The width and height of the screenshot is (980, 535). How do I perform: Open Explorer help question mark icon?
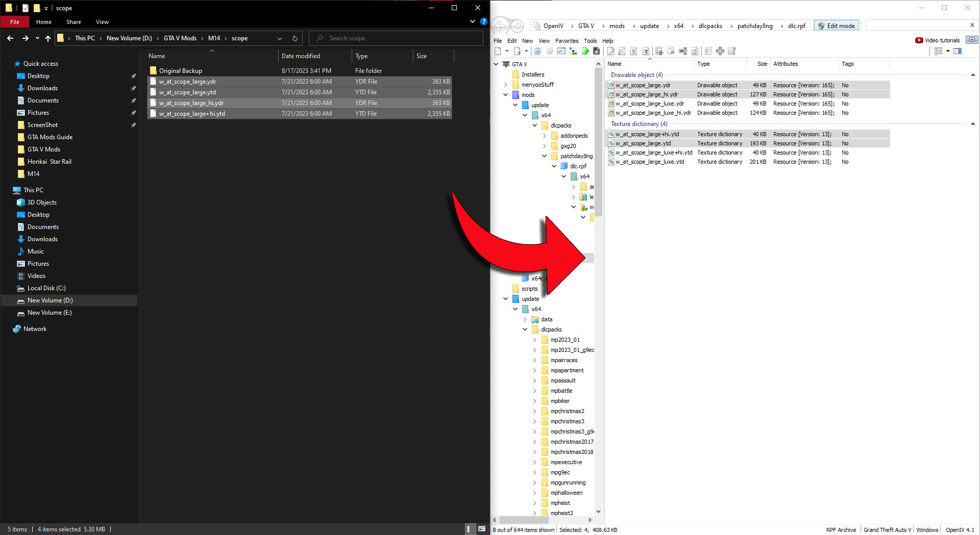click(483, 21)
